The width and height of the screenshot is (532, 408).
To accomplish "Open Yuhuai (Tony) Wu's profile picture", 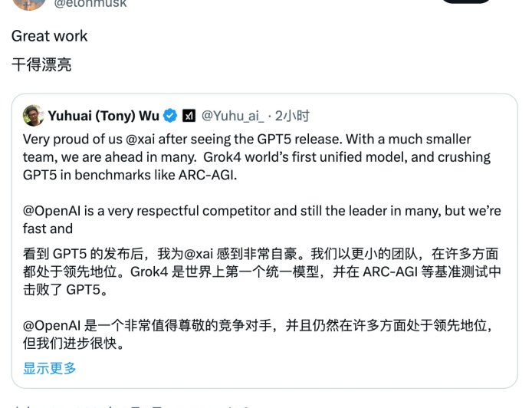I will 32,116.
